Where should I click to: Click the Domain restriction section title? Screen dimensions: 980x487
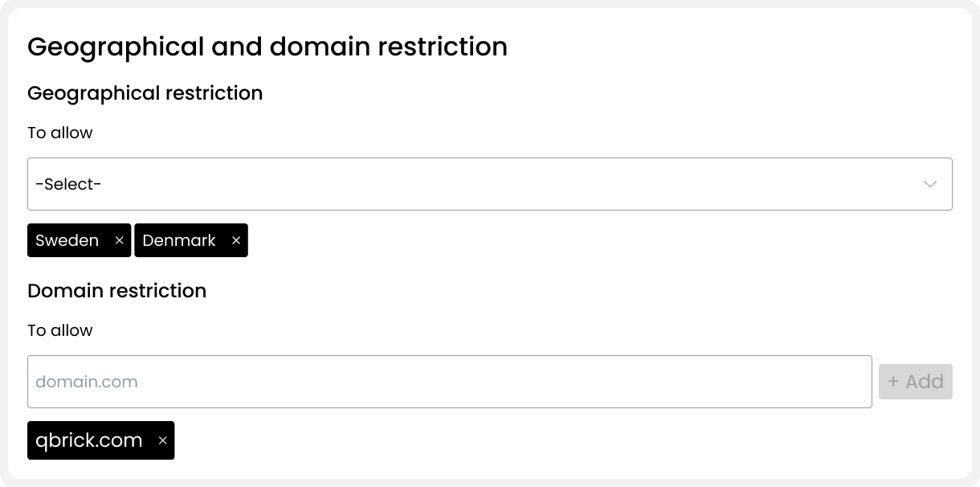116,291
